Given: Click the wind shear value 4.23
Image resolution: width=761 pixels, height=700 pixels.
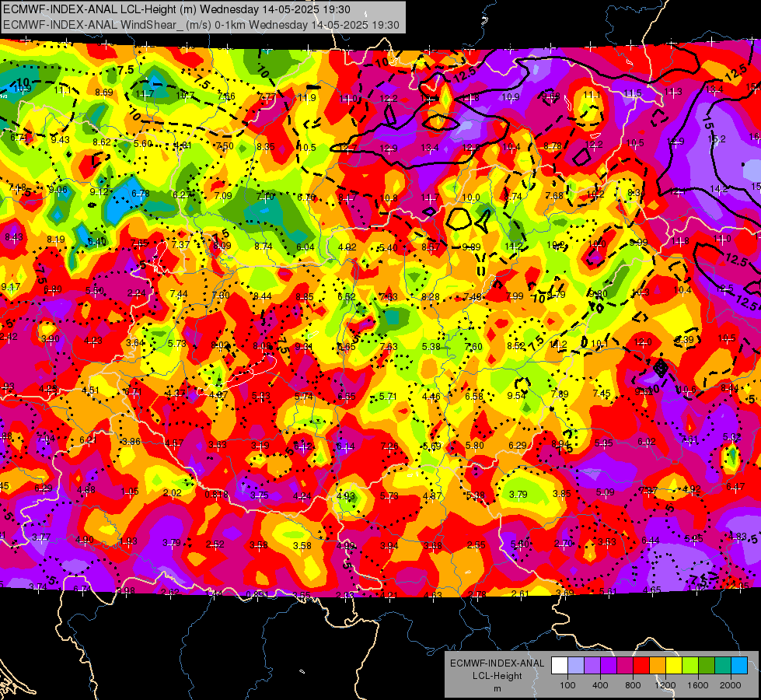Looking at the screenshot, I should pos(93,341).
